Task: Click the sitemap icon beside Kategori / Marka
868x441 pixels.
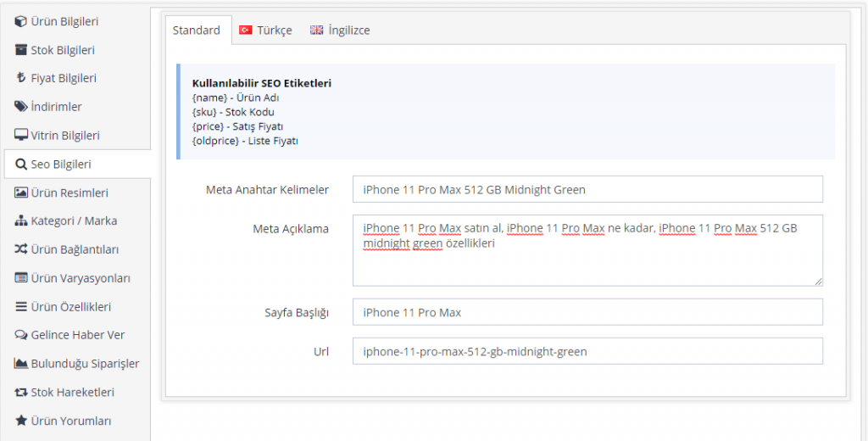Action: (x=21, y=220)
